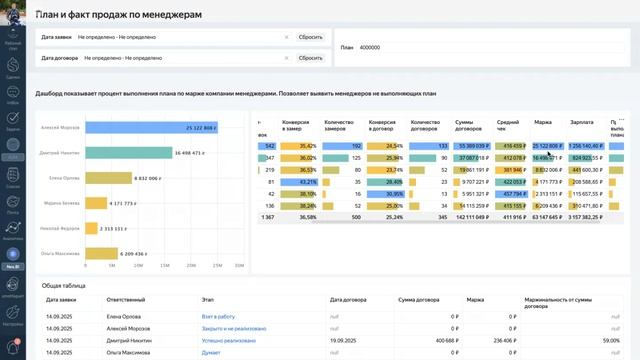
Task: Click the Дата договора header in Общая таблица
Action: pos(348,300)
